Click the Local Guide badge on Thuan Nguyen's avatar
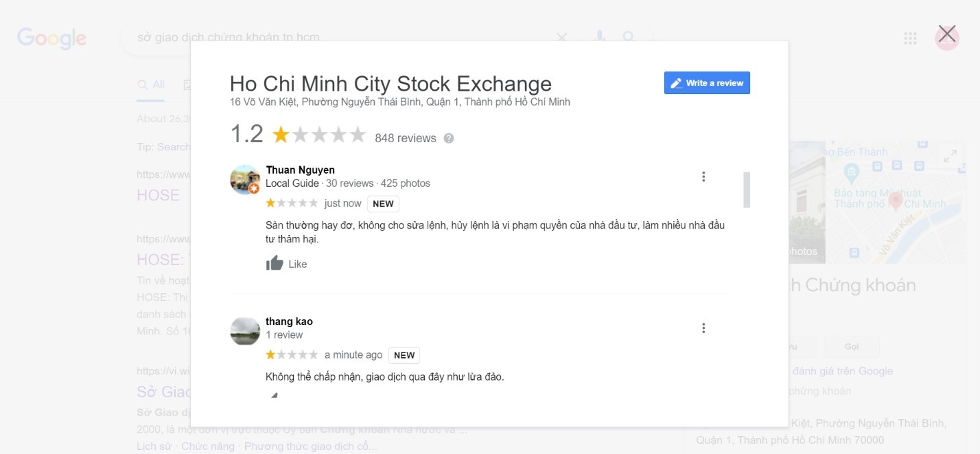The height and width of the screenshot is (454, 980). click(x=255, y=190)
